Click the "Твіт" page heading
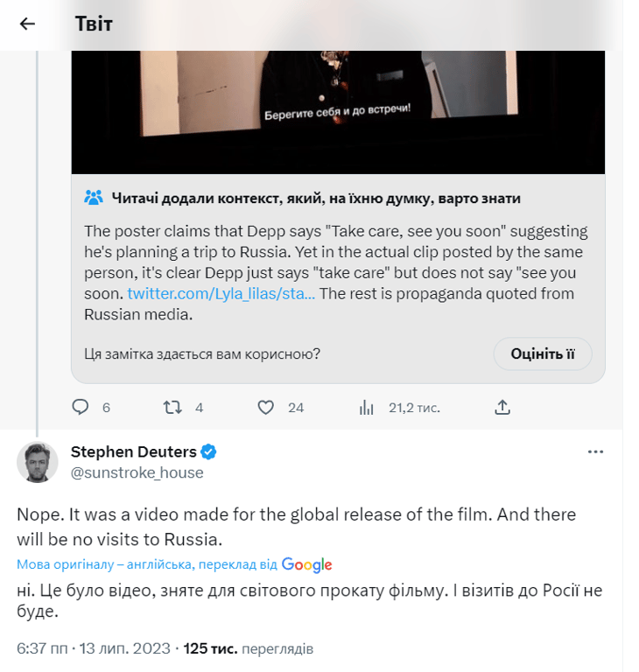Viewport: 639px width, 672px height. 94,24
